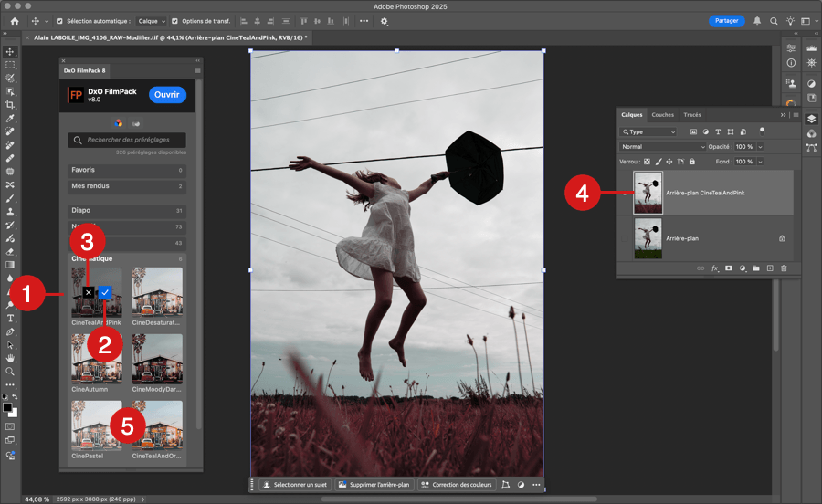Select the Type tool in the toolbar

pyautogui.click(x=10, y=318)
